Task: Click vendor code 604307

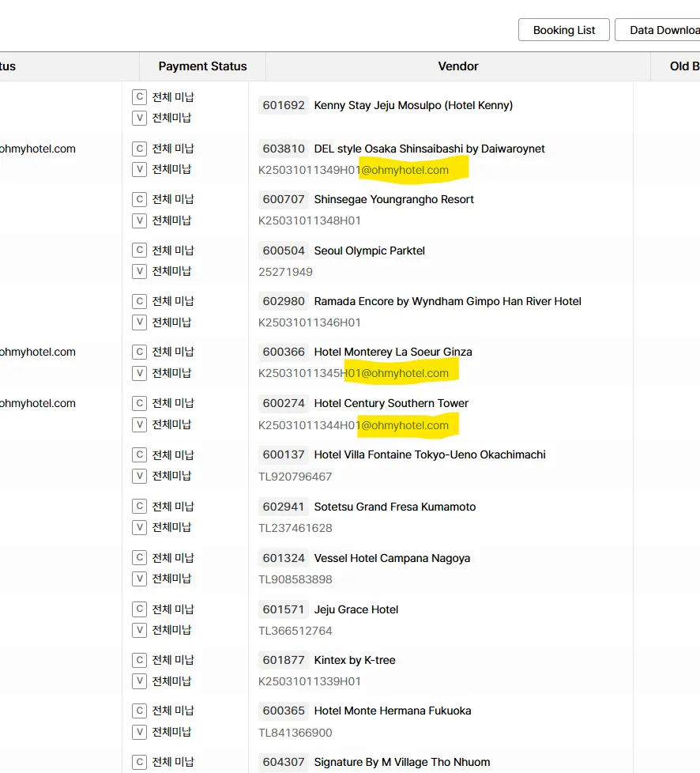Action: click(x=284, y=762)
